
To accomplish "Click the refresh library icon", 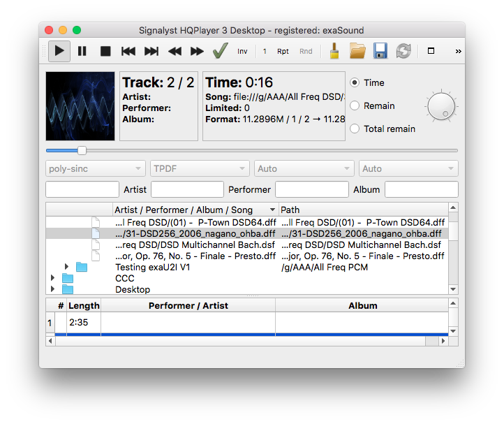I will pos(403,51).
